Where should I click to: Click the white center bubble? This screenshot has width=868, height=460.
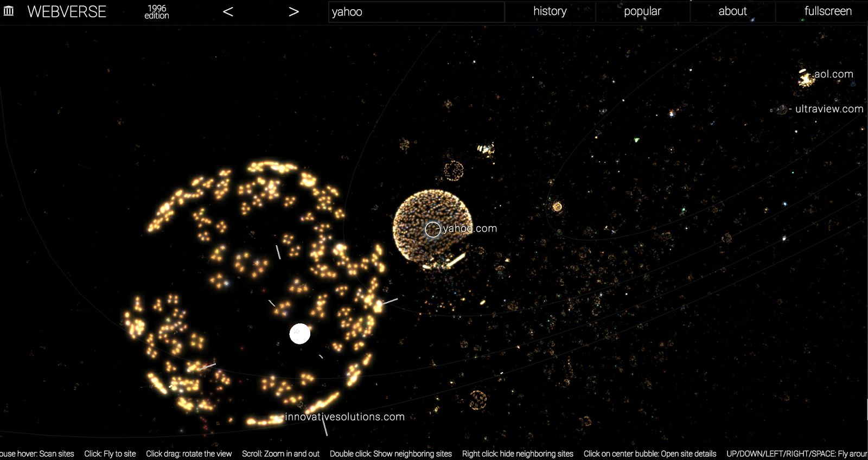pos(300,334)
